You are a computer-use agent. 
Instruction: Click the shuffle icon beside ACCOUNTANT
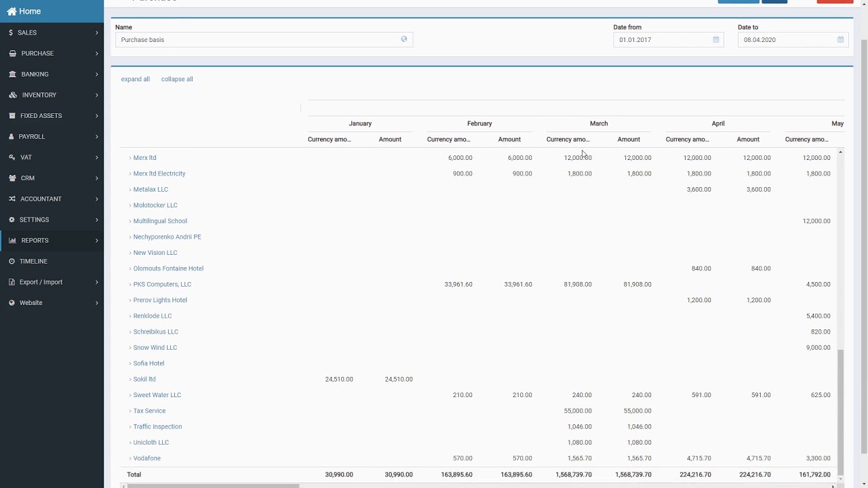point(12,199)
